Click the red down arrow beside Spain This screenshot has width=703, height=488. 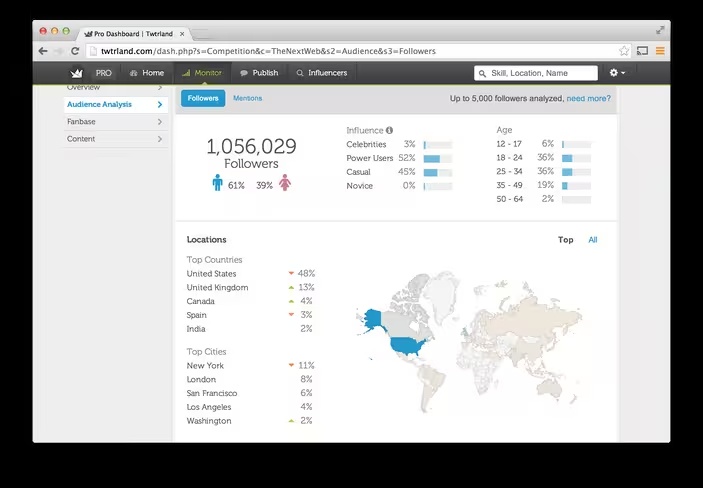pyautogui.click(x=291, y=314)
